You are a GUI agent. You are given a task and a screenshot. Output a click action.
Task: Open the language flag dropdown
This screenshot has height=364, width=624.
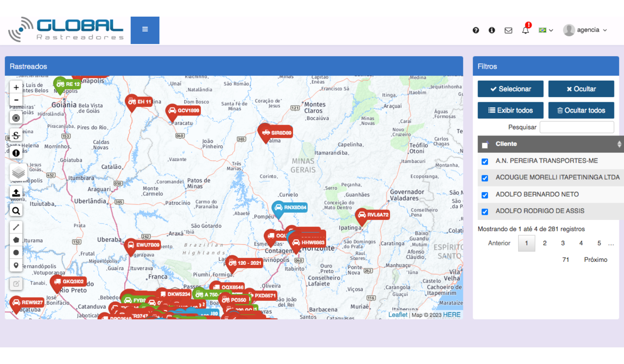coord(546,30)
